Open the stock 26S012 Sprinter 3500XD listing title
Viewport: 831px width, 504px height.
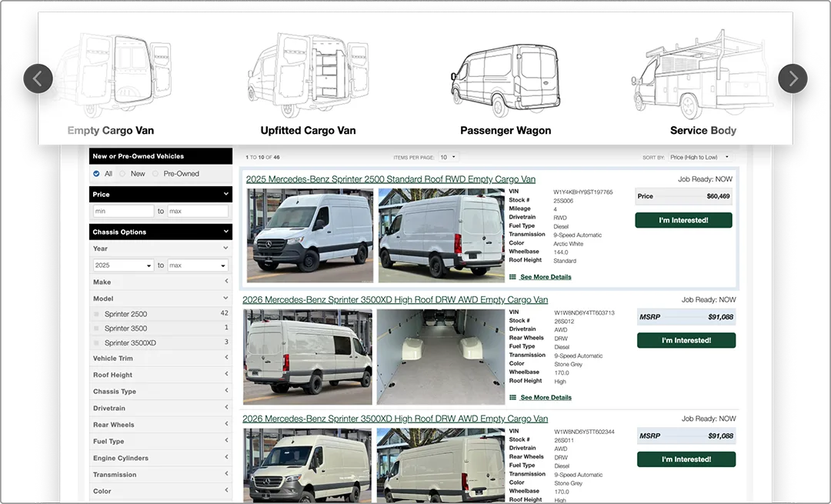pos(395,299)
